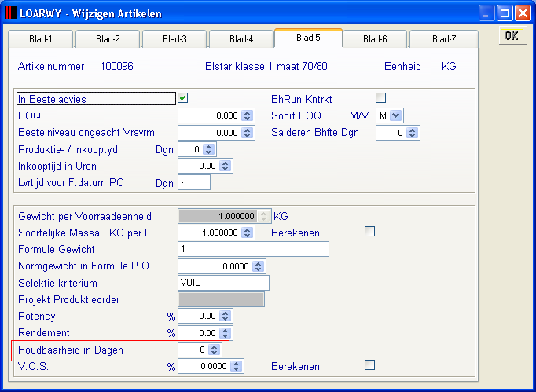
Task: Enable the BhRun Kntrkt checkbox
Action: [380, 98]
